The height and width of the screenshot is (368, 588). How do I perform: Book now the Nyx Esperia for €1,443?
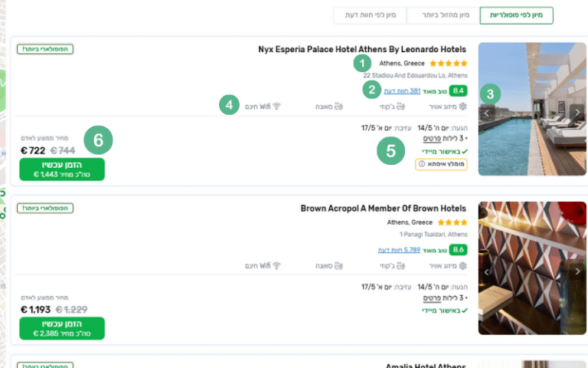tap(62, 169)
